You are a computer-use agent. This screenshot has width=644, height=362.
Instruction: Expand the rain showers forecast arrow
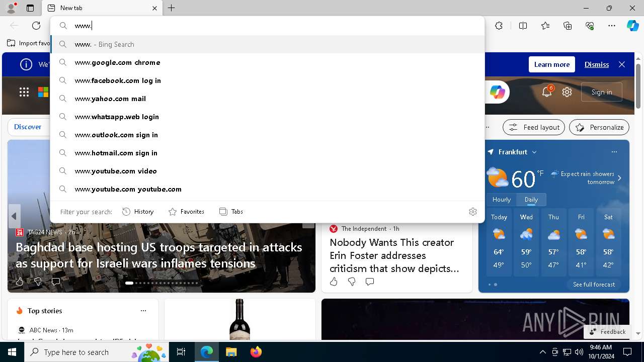[x=619, y=178]
